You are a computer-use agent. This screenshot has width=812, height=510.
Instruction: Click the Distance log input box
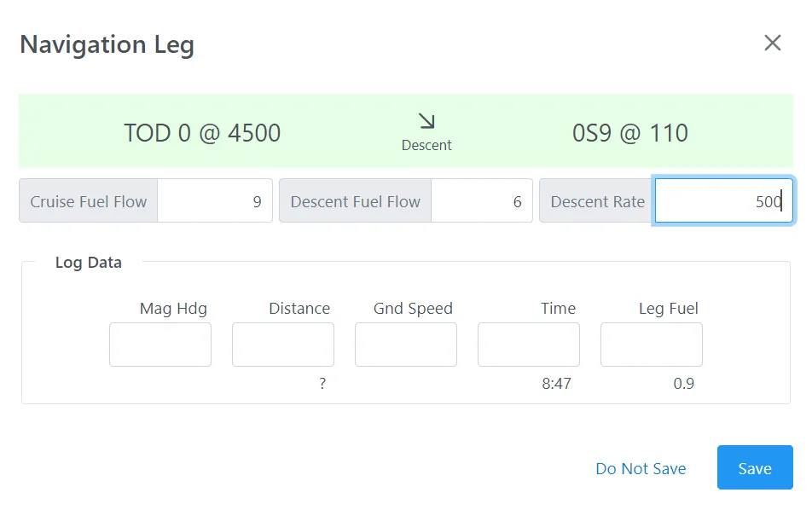coord(283,345)
